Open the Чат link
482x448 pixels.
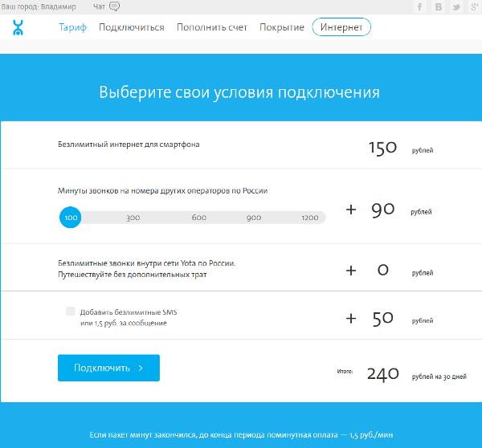coord(99,6)
